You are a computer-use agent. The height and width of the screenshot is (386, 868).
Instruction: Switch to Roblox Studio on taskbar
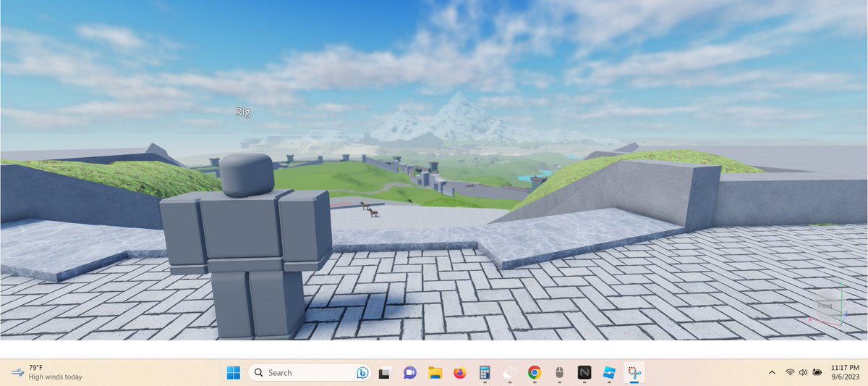[609, 372]
